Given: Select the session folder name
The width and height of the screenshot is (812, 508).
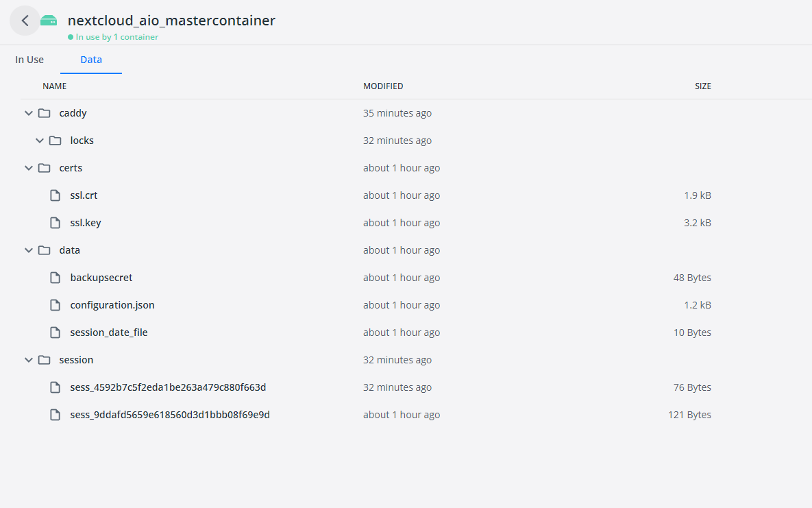Looking at the screenshot, I should pos(76,360).
